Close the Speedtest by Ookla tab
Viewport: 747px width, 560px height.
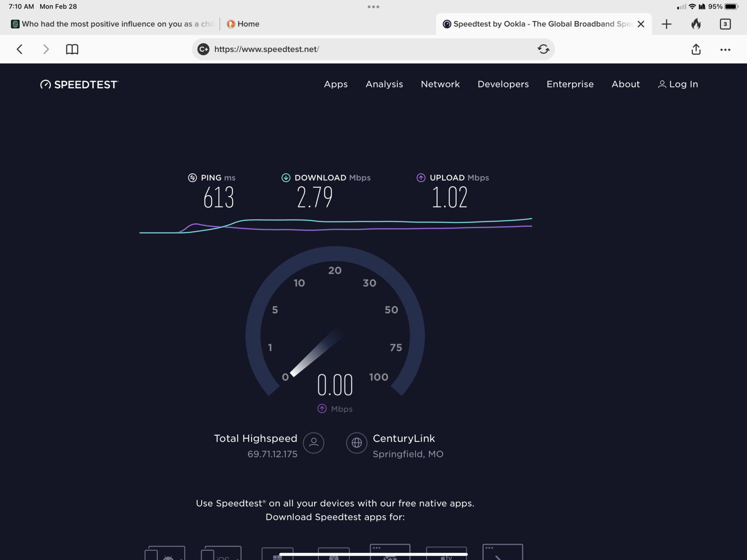click(641, 24)
